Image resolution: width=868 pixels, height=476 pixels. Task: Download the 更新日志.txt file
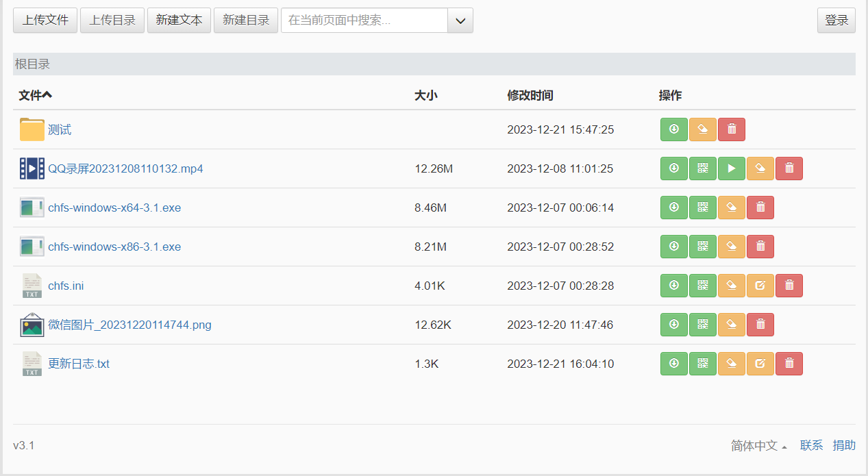pos(673,364)
